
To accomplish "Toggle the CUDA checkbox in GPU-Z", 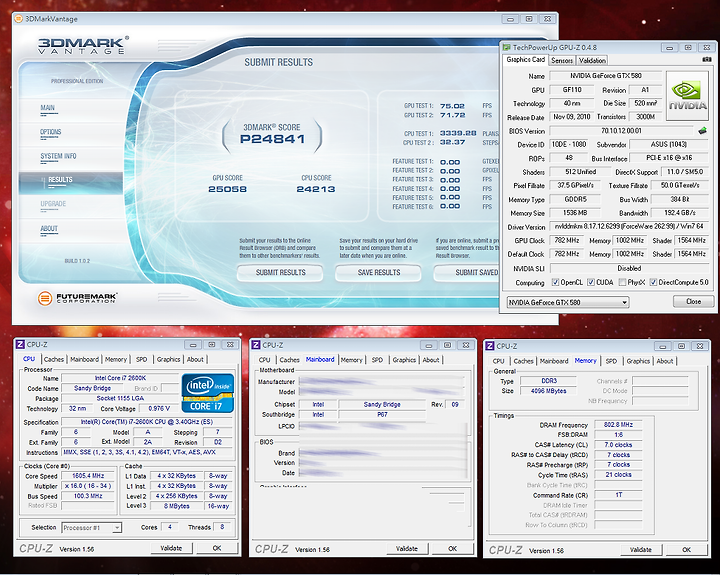I will [x=591, y=282].
